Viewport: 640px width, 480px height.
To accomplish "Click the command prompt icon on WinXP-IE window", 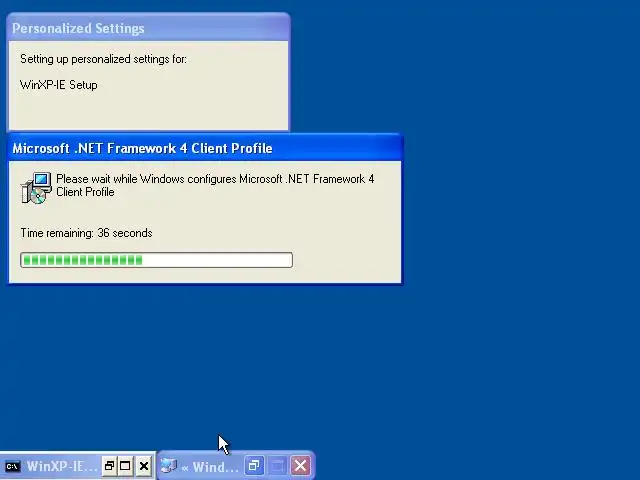I will point(13,466).
